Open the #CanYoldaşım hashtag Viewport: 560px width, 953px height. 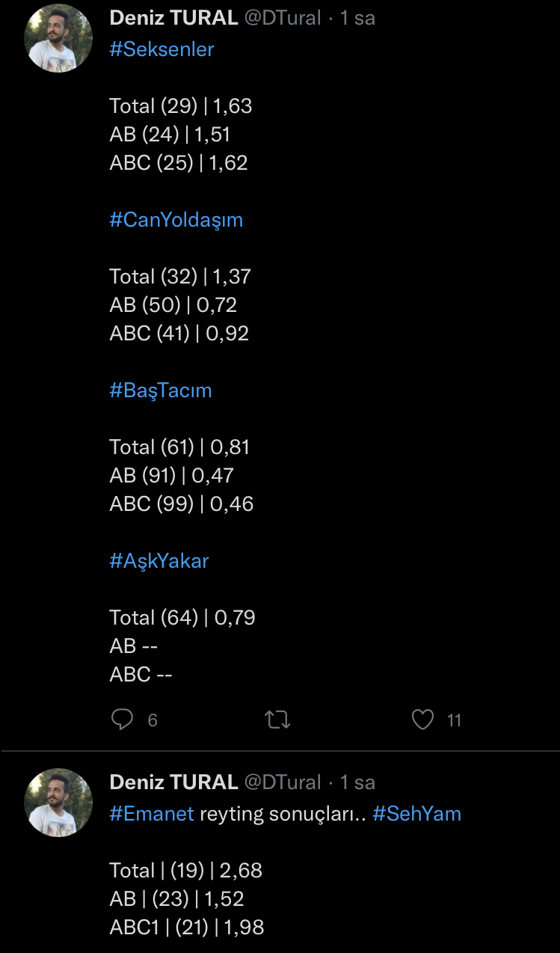click(176, 220)
